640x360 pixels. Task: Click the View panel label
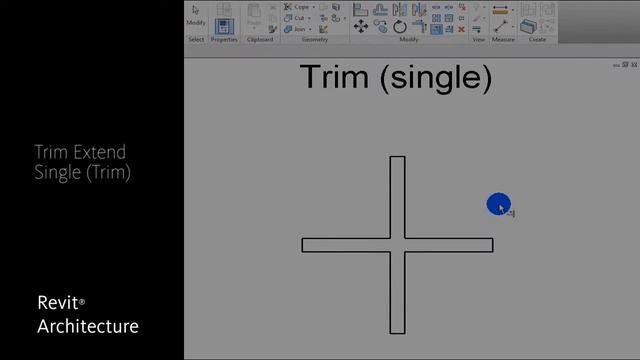[x=479, y=40]
